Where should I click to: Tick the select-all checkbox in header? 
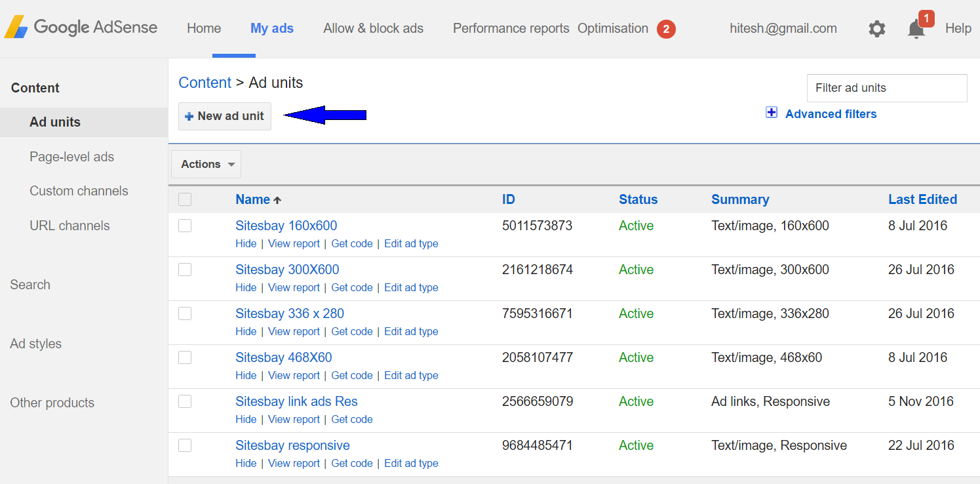[x=185, y=199]
